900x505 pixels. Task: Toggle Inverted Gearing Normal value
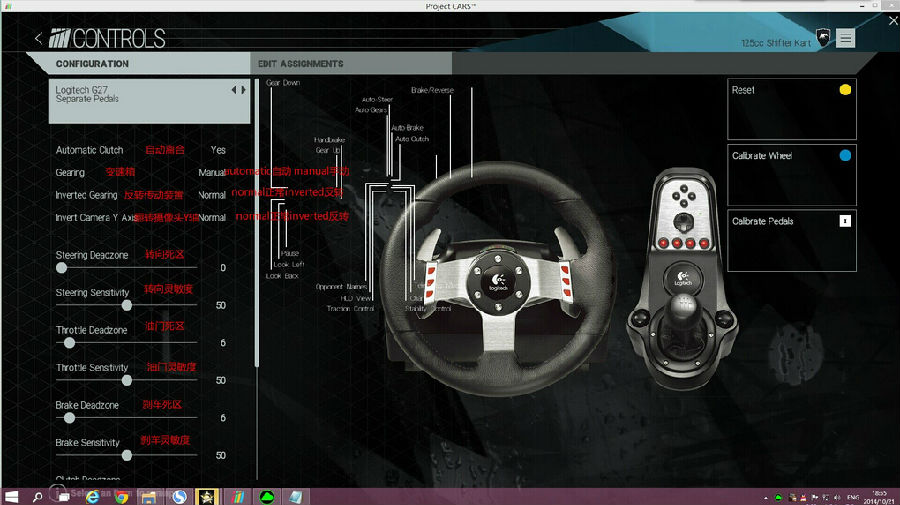click(212, 195)
